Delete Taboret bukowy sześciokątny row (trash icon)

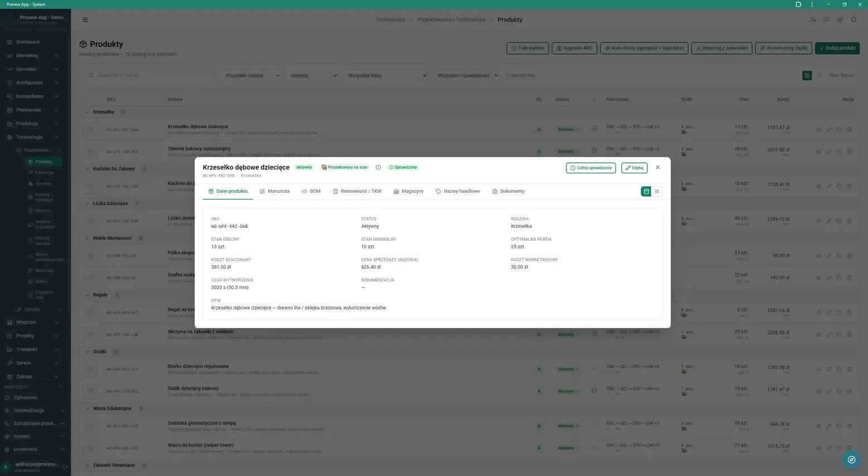[x=850, y=152]
